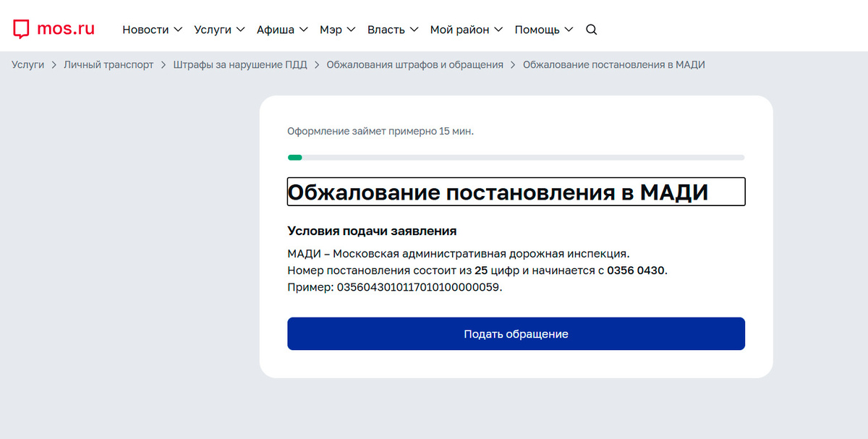Expand chevron next to Новости
This screenshot has width=868, height=439.
(177, 30)
